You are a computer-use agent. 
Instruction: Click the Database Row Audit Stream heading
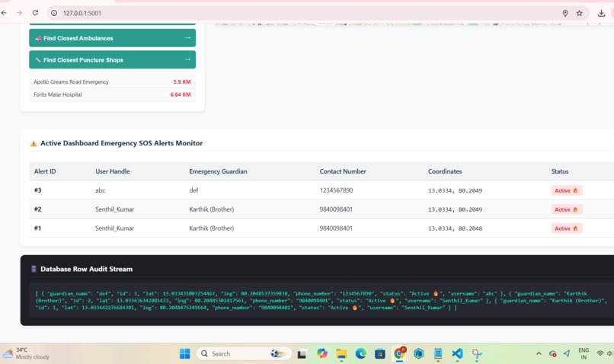(87, 269)
